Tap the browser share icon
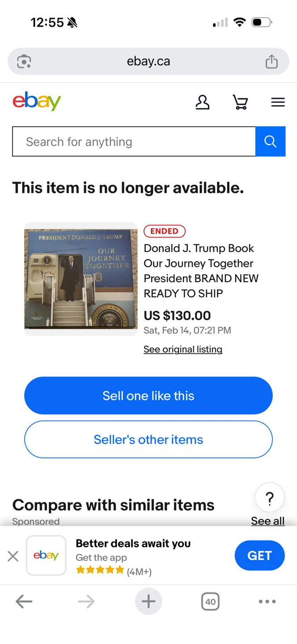Screen dimensions: 297x644 tap(272, 61)
